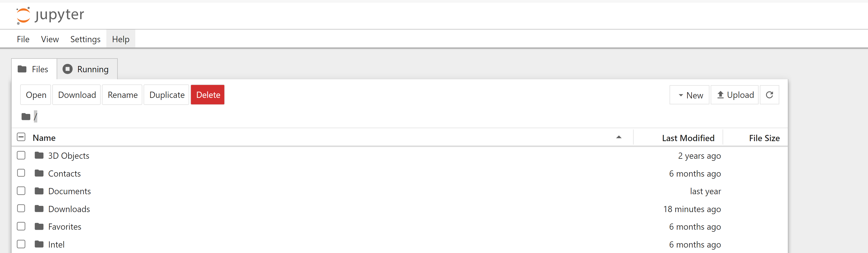This screenshot has height=253, width=868.
Task: Sort by Last Modified column header
Action: (x=688, y=138)
